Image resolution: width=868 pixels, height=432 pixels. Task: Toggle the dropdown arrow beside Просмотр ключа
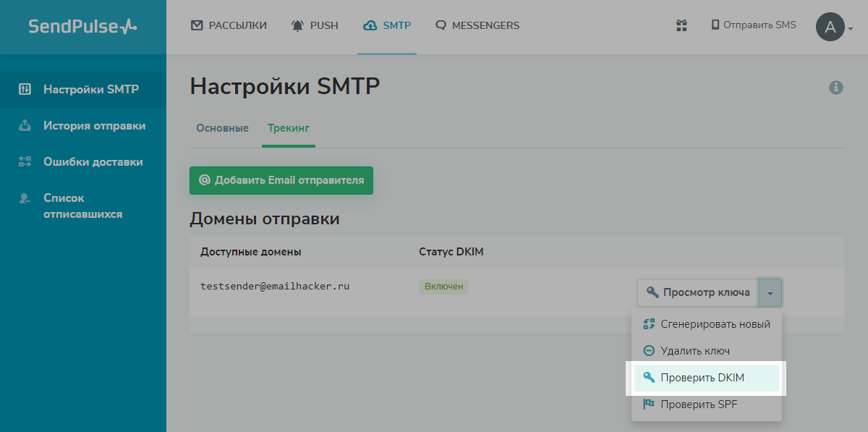pos(770,292)
